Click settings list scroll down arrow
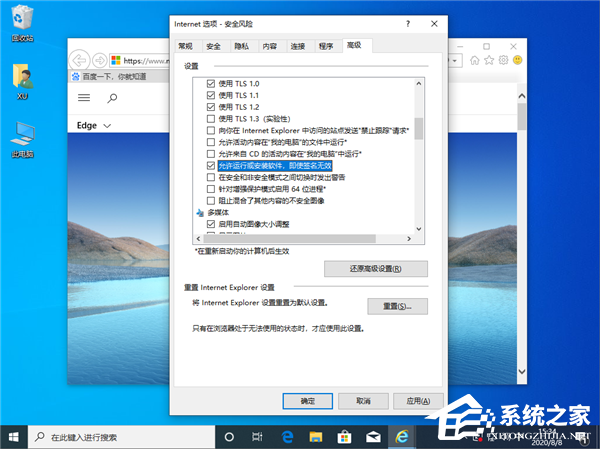Viewport: 600px width, 449px height. [x=419, y=229]
